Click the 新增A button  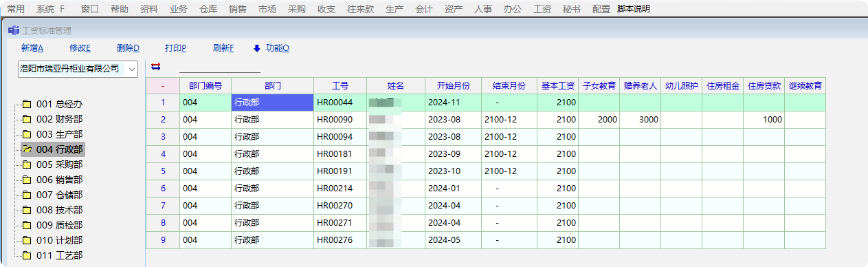(x=32, y=48)
